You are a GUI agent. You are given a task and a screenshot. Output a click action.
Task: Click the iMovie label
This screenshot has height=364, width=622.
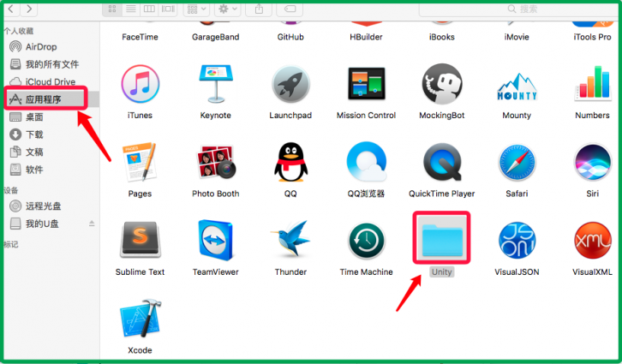(517, 37)
